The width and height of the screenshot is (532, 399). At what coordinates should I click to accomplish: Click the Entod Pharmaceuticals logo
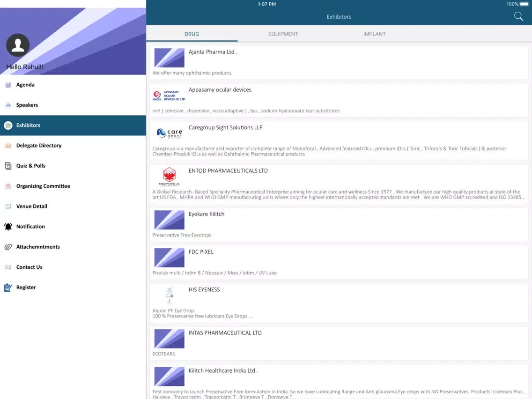click(x=170, y=177)
